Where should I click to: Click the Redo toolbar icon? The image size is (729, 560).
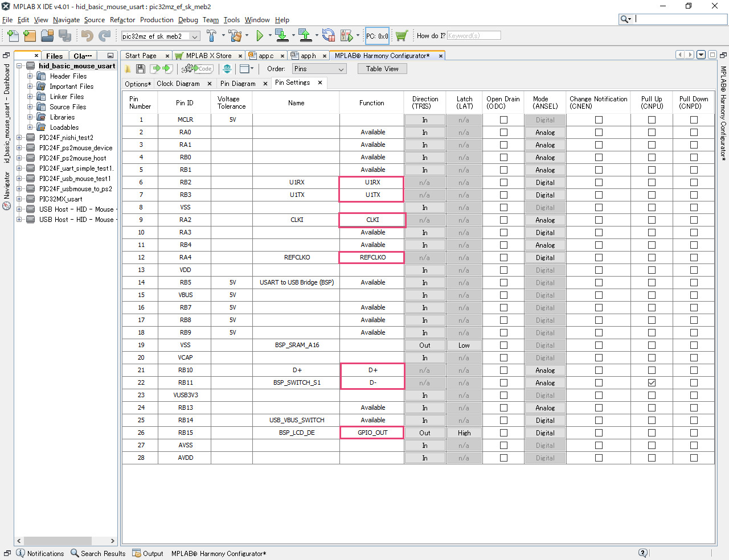coord(104,36)
